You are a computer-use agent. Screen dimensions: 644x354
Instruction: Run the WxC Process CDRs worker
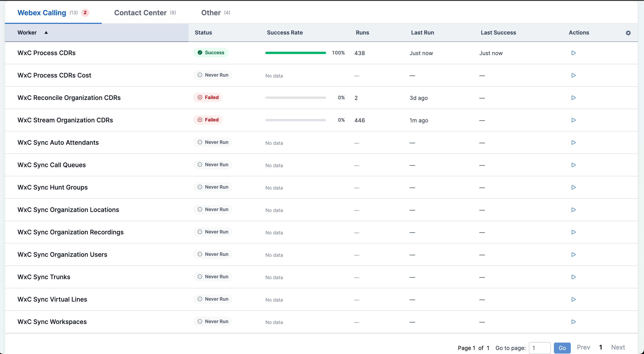(573, 53)
